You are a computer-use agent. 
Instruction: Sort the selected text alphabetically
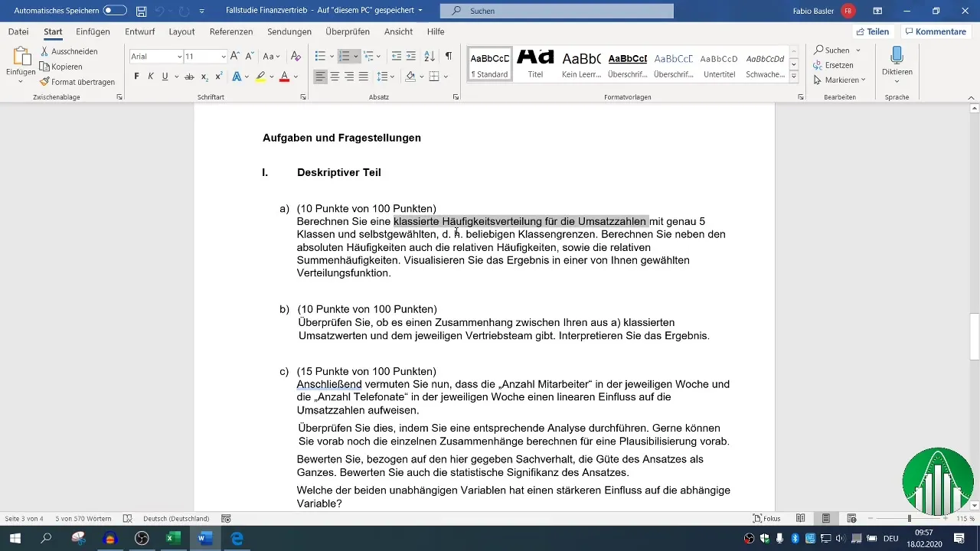click(430, 57)
